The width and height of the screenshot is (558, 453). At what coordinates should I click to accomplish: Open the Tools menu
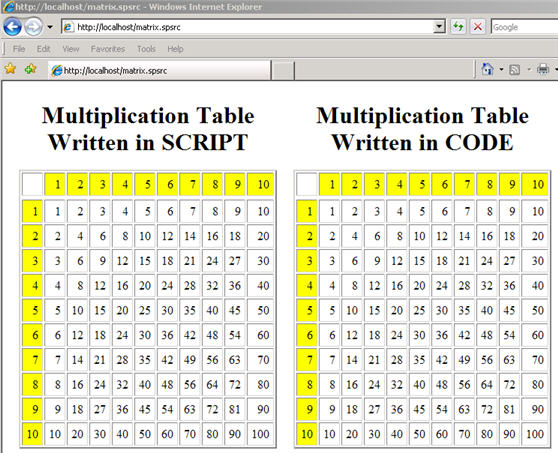pos(146,49)
